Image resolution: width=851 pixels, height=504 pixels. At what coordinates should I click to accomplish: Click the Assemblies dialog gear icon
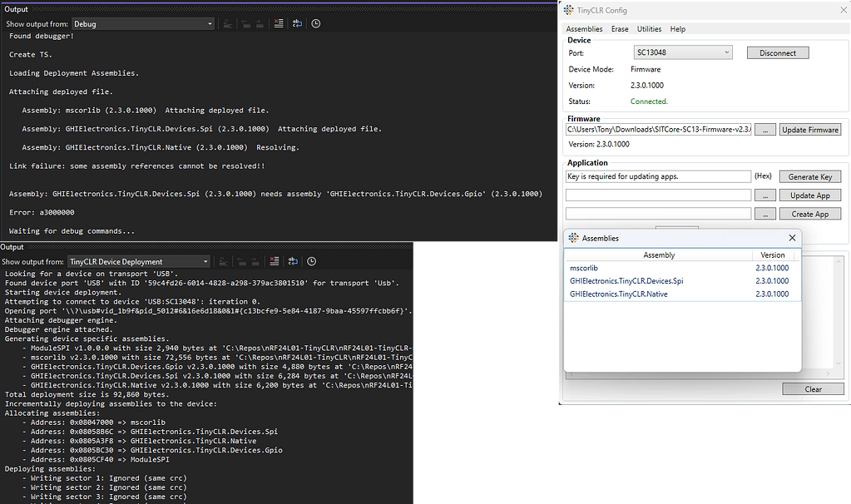tap(572, 238)
